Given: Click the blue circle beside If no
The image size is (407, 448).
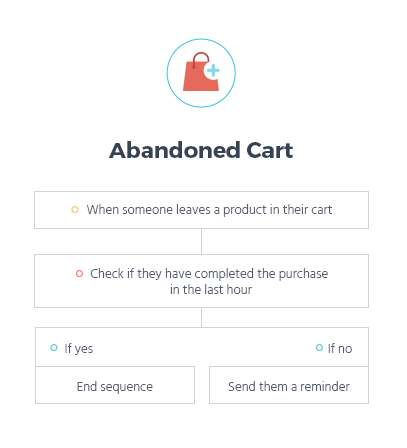Looking at the screenshot, I should 319,348.
